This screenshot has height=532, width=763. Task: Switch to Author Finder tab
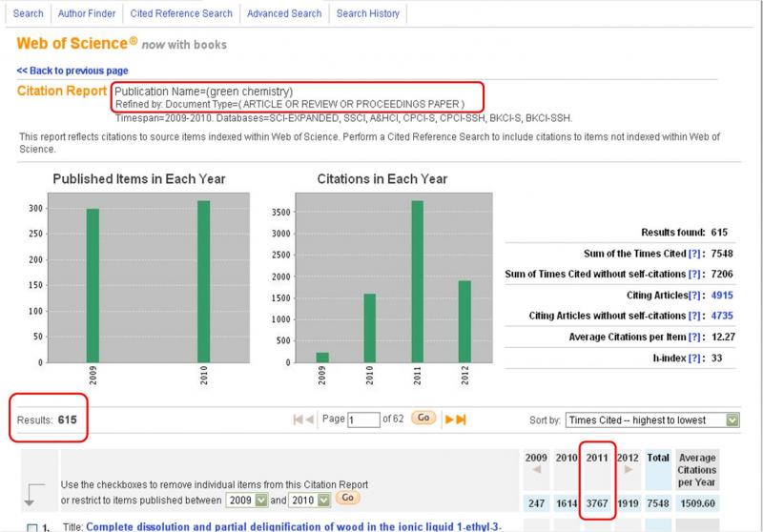87,13
